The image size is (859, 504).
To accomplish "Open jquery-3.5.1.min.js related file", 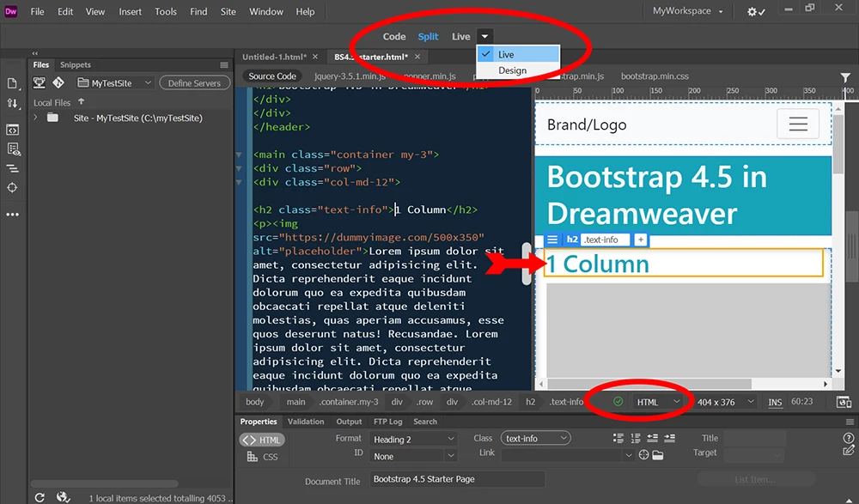I will (x=350, y=76).
